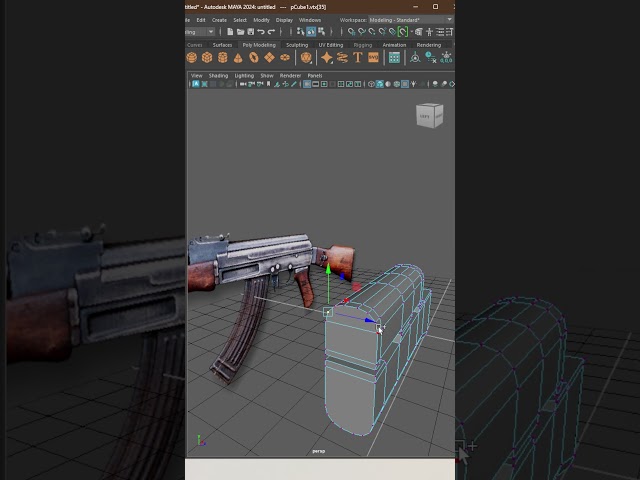Click the New Scene icon

(230, 32)
